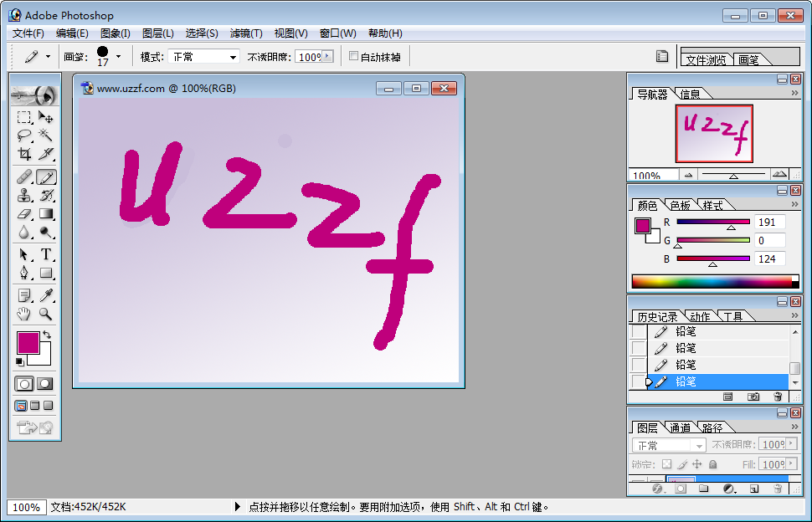Switch to the 动作 tab

point(700,316)
